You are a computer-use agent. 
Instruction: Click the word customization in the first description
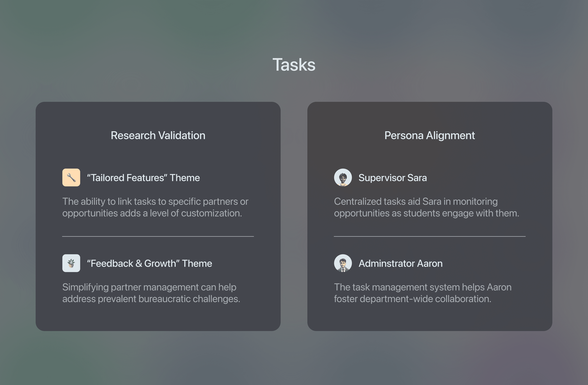211,213
